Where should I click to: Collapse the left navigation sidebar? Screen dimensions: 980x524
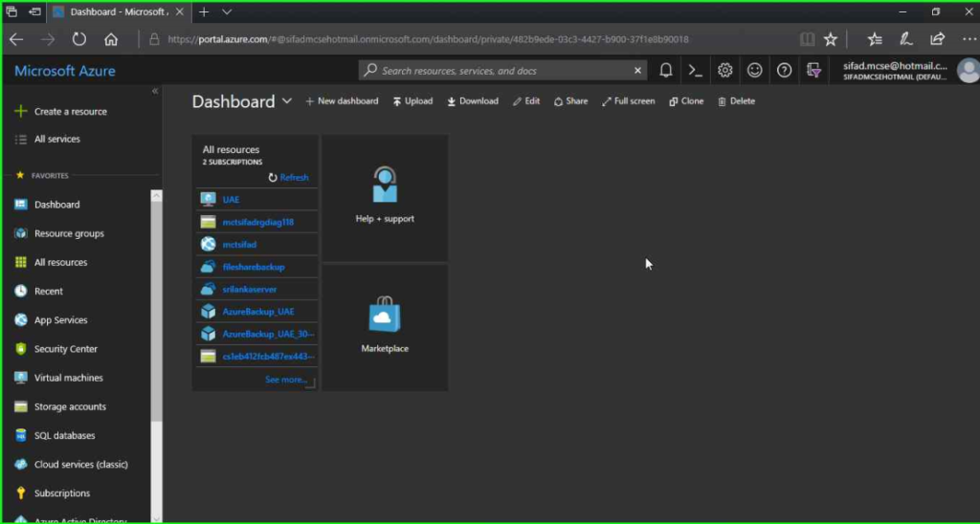point(155,91)
